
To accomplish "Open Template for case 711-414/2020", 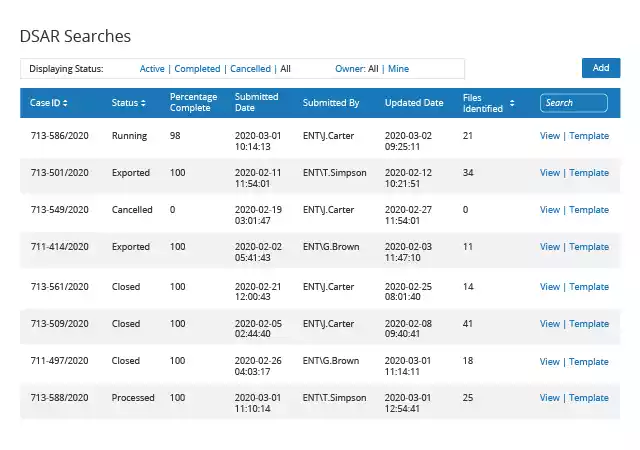I will tap(589, 247).
